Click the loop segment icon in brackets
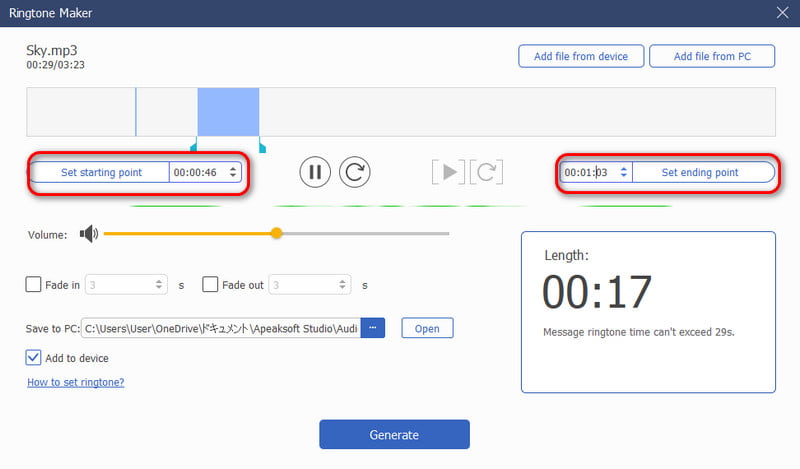Screen dimensions: 800x469 [486, 172]
